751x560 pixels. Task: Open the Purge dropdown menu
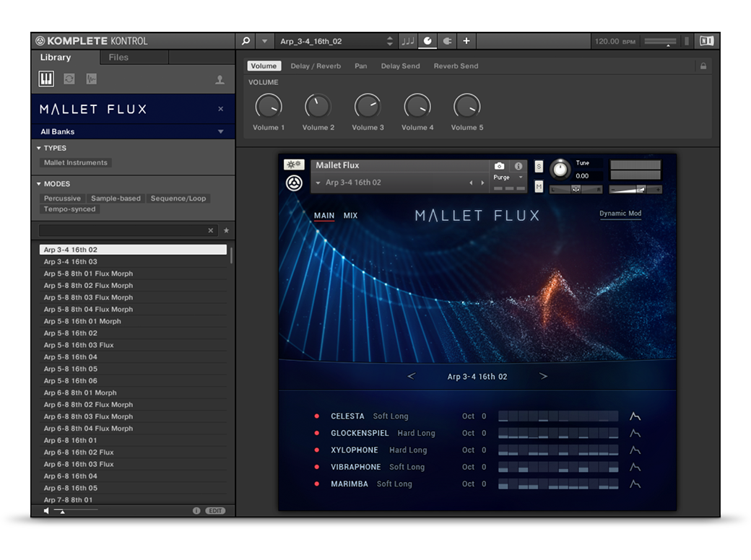(508, 178)
